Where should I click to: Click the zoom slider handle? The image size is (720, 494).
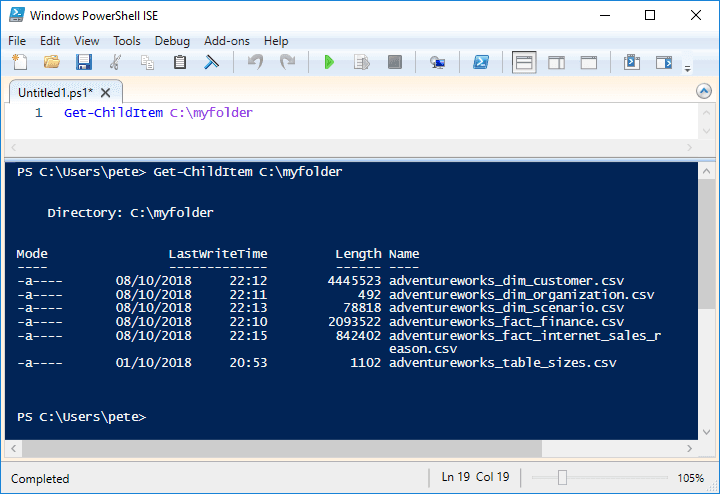562,477
